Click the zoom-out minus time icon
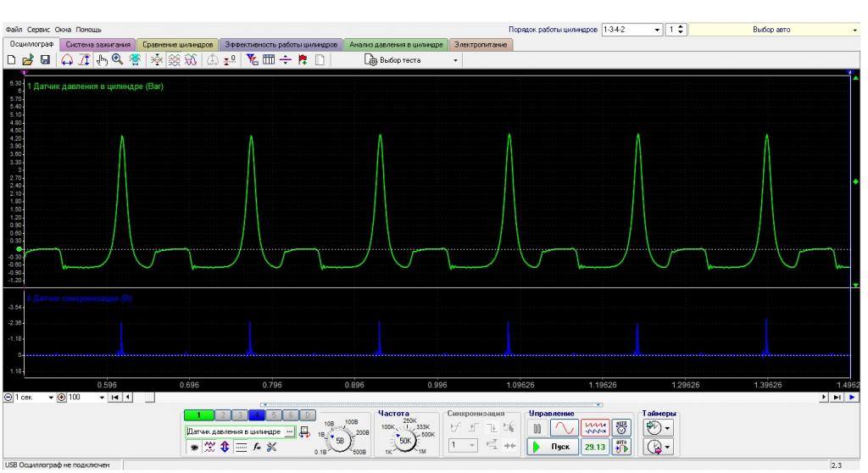 8,397
